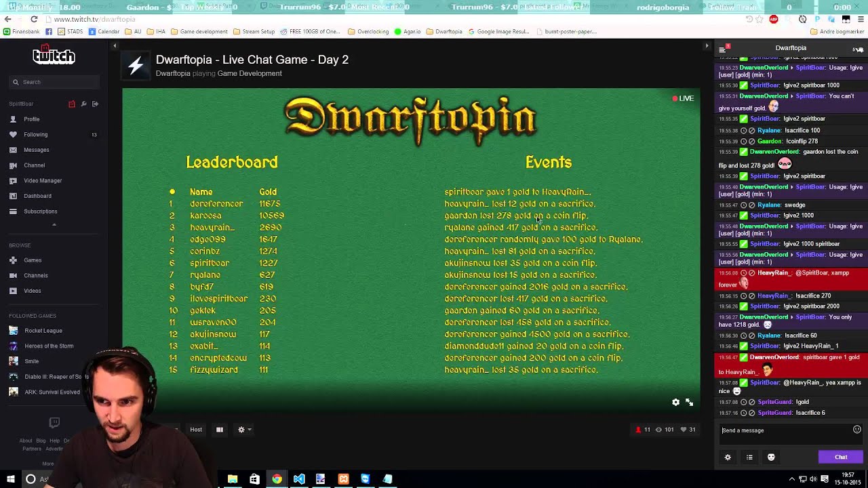Collapse the chat panel arrow
Screen dimensions: 868x488
(x=707, y=46)
